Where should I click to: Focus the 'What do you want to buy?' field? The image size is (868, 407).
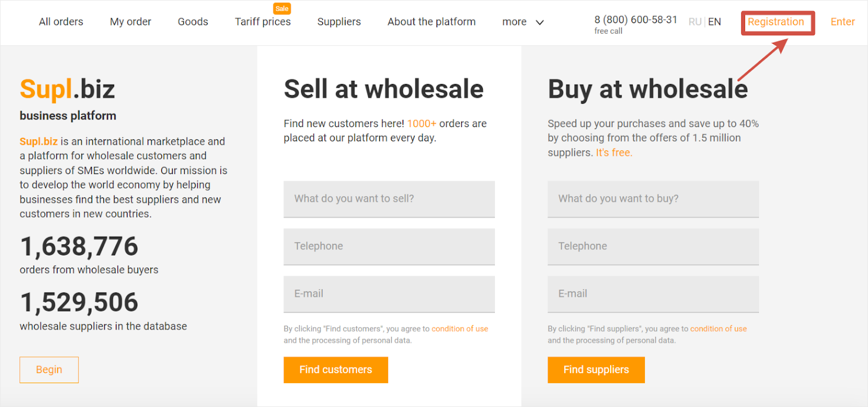coord(653,199)
